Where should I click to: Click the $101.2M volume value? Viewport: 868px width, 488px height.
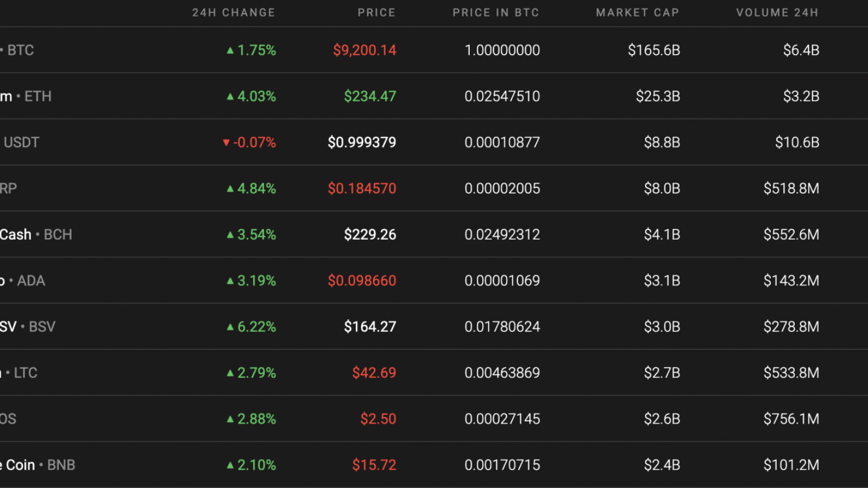click(791, 465)
